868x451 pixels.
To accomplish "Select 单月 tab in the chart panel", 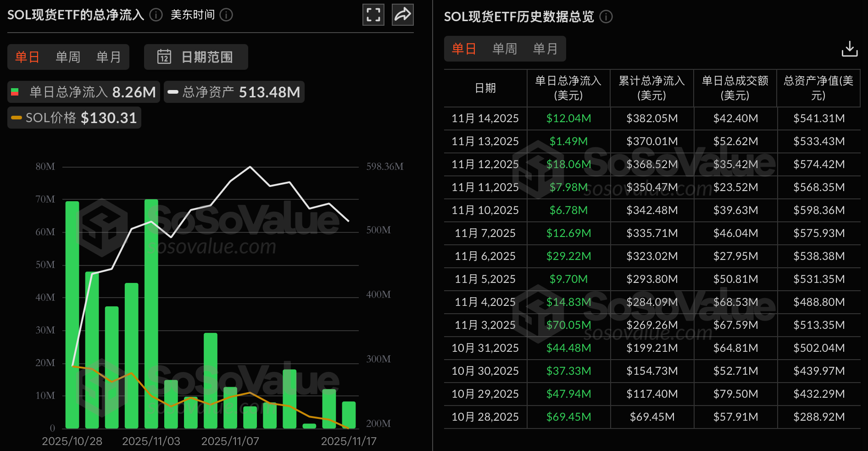I will (108, 57).
